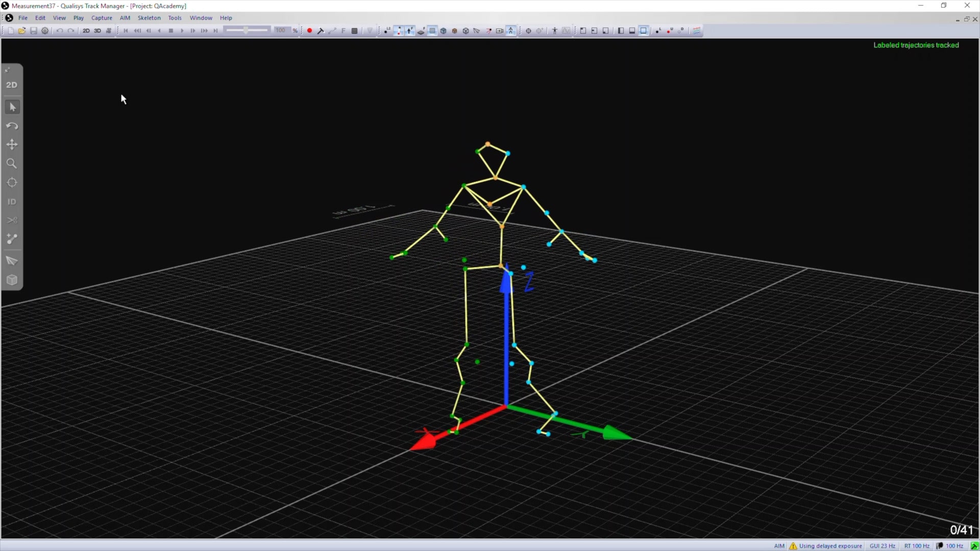980x551 pixels.
Task: Click the Center trajectory crosshair tool in sidebar
Action: coord(12,183)
